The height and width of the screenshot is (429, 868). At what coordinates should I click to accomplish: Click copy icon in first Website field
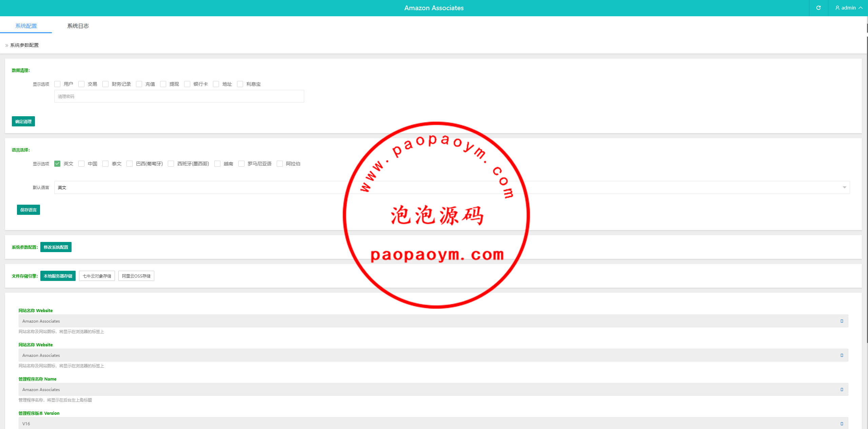(x=842, y=321)
